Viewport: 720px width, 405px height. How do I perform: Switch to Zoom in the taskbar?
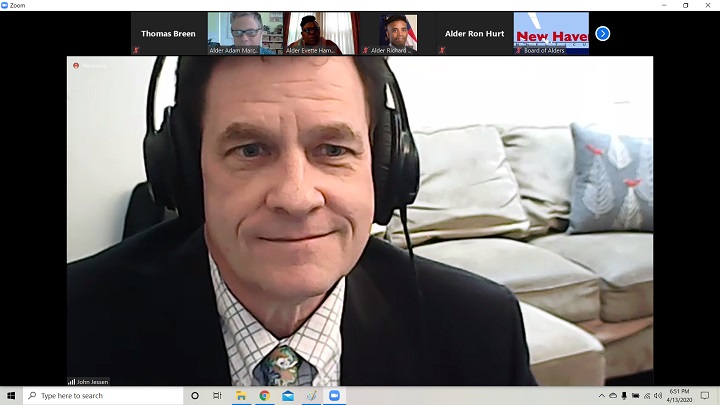(334, 395)
